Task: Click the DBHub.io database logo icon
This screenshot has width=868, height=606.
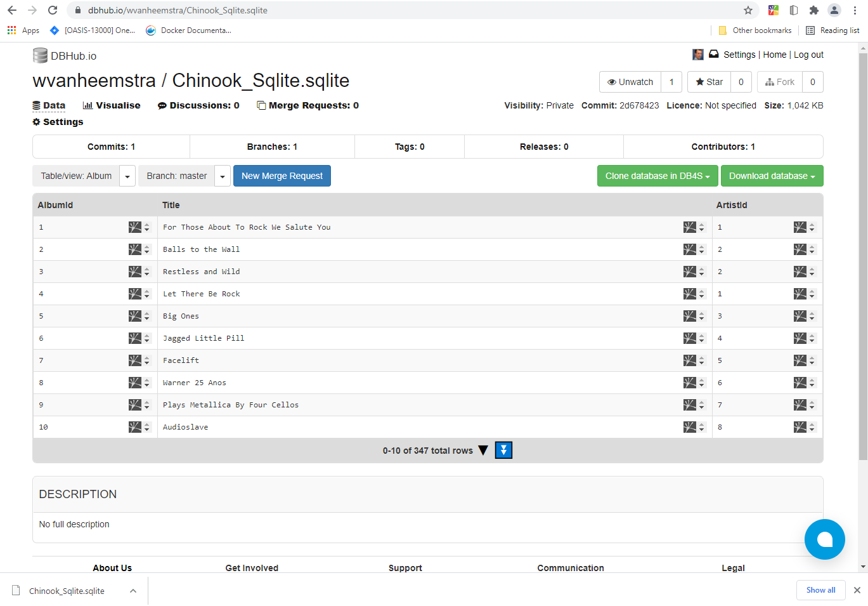Action: (40, 56)
